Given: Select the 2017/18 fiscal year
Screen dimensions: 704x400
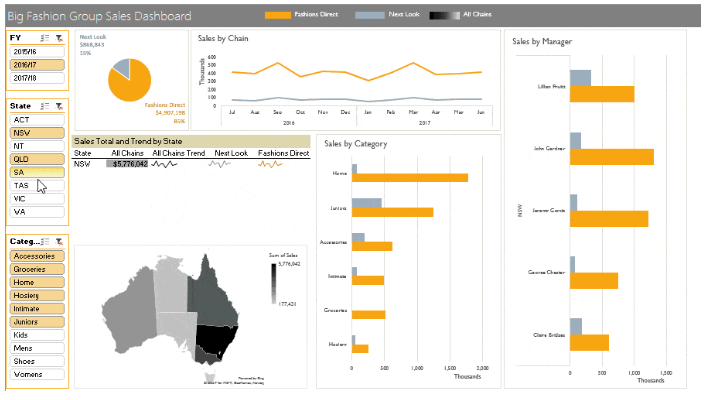Looking at the screenshot, I should (x=37, y=78).
